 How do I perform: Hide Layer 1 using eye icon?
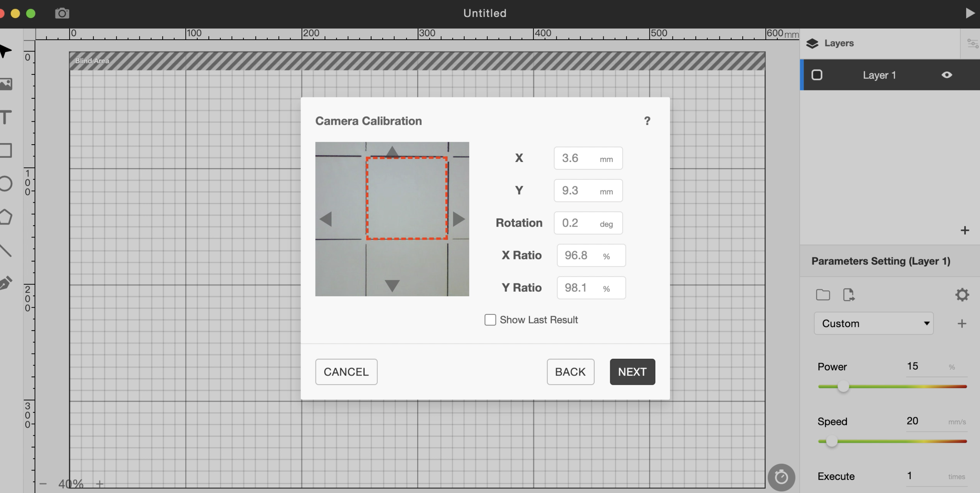947,75
